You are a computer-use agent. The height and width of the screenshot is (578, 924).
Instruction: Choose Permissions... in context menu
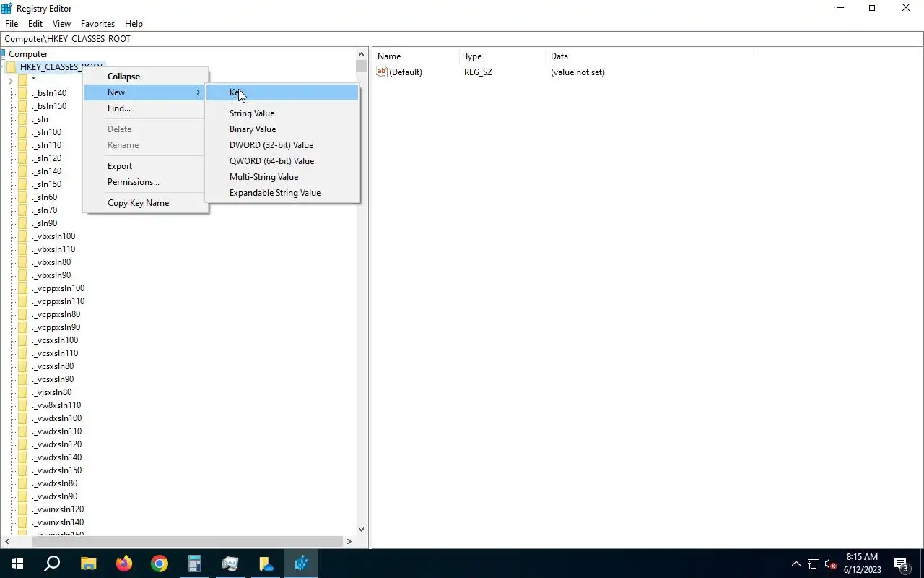[x=147, y=182]
